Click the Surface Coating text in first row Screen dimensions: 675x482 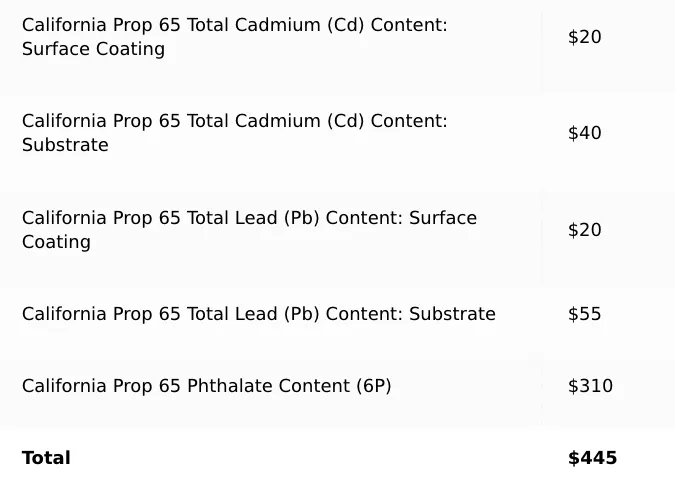point(93,49)
